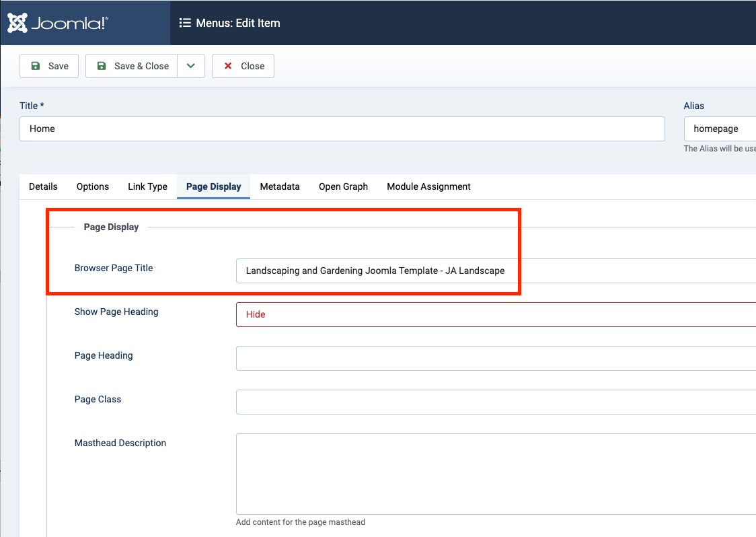Screen dimensions: 756x537
Task: Click the list icon beside Menus: Edit Item
Action: (185, 23)
